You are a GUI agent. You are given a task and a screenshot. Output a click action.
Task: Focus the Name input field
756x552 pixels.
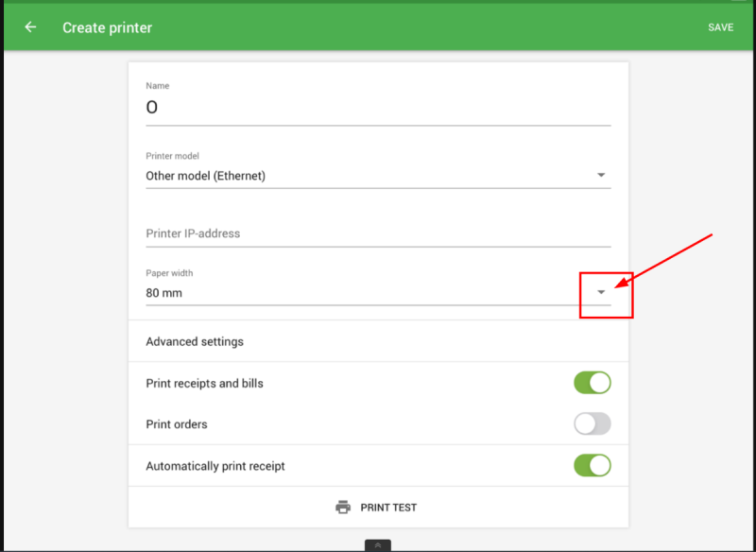tap(378, 109)
